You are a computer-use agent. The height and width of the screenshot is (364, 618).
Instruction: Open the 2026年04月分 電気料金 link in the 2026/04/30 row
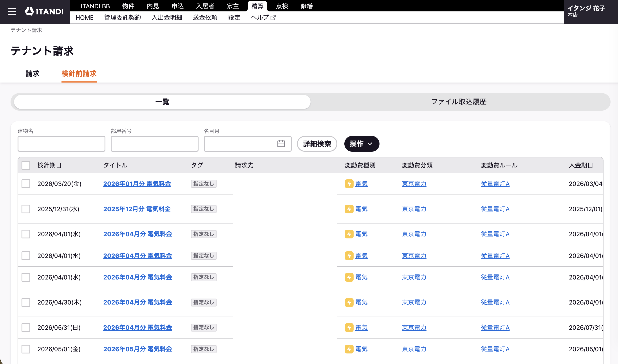point(138,303)
